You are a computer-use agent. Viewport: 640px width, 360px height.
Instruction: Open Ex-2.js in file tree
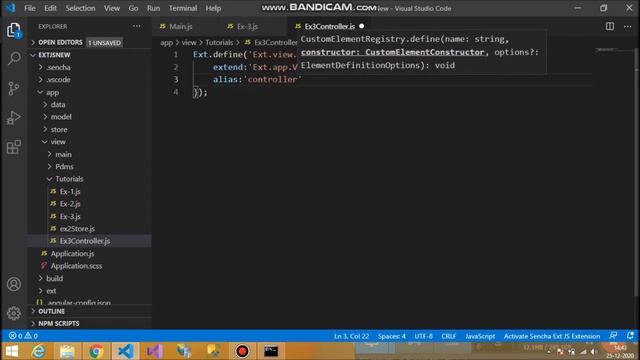click(70, 204)
